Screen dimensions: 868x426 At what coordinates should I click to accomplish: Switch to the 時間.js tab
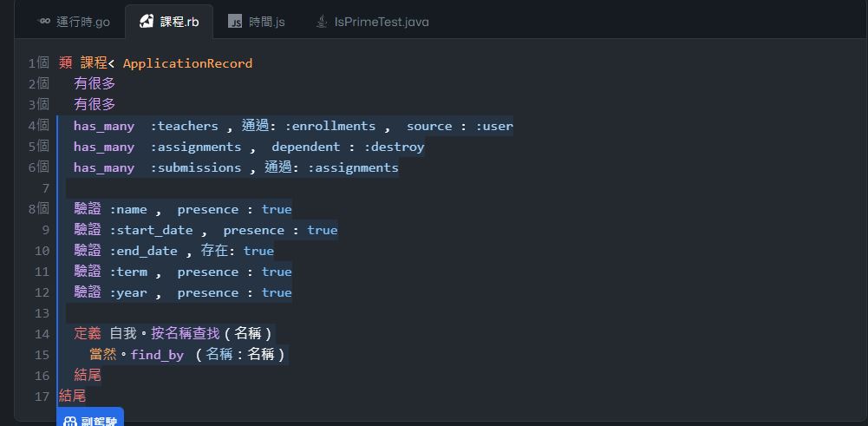257,22
